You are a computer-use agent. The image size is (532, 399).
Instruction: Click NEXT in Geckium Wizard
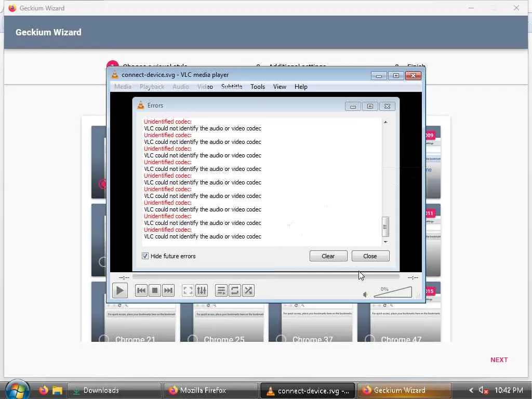tap(499, 360)
